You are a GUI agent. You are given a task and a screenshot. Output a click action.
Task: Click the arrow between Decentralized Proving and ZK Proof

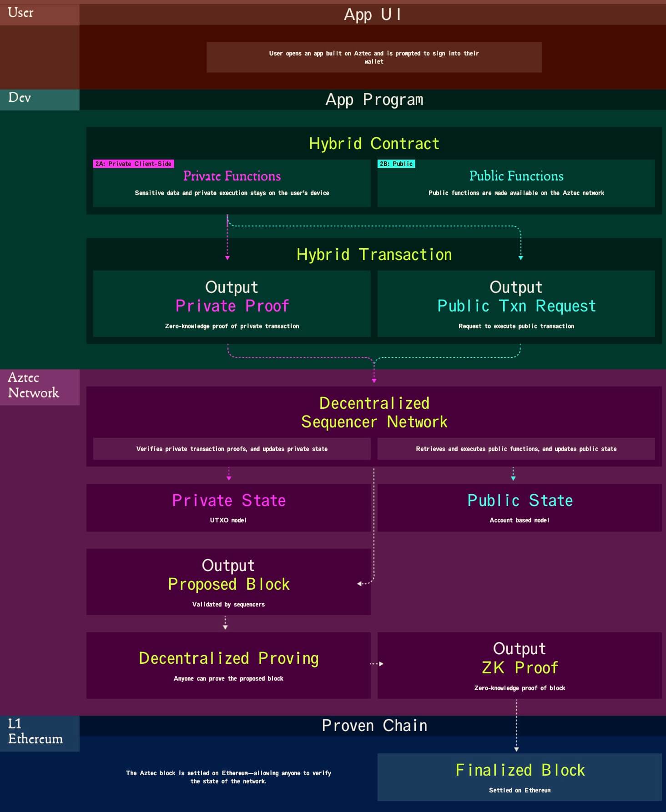coord(376,664)
